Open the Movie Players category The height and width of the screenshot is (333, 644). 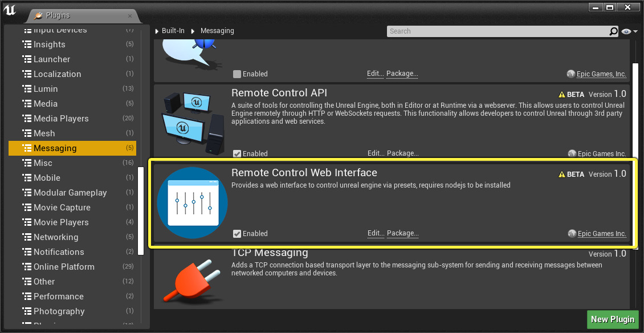pos(72,222)
